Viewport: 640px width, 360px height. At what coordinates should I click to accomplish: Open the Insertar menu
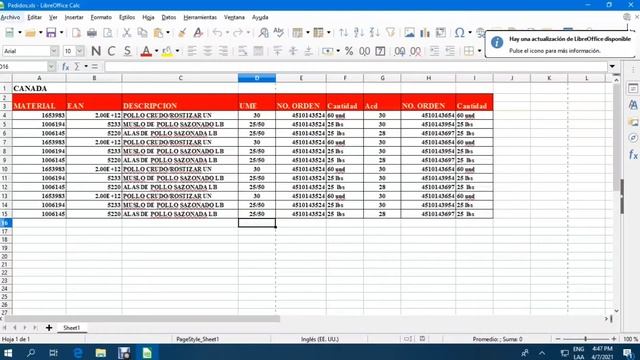[x=74, y=17]
